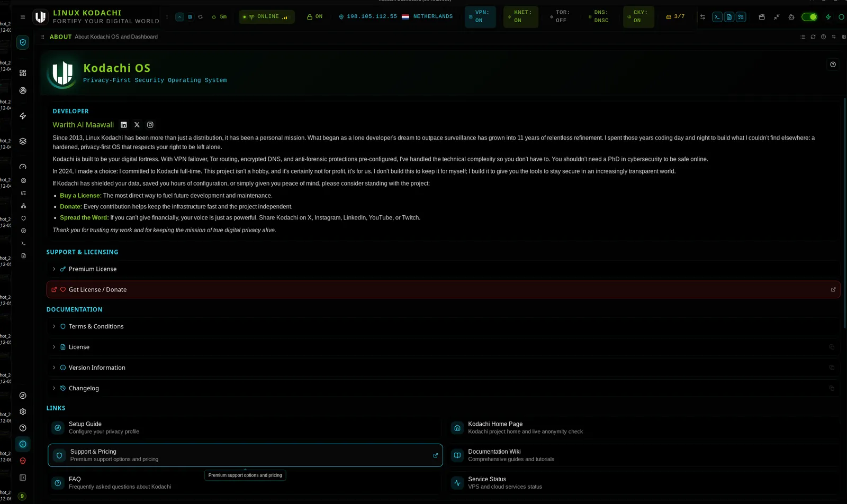This screenshot has width=847, height=504.
Task: Open the compass sidebar icon
Action: click(x=23, y=396)
